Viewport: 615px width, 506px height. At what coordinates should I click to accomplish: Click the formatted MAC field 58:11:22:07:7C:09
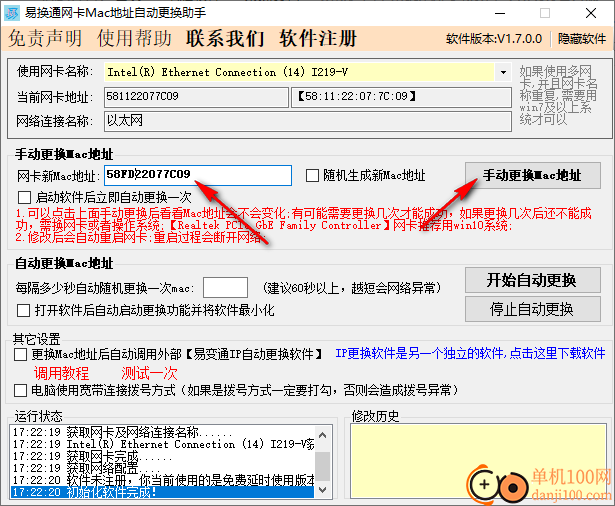(401, 97)
